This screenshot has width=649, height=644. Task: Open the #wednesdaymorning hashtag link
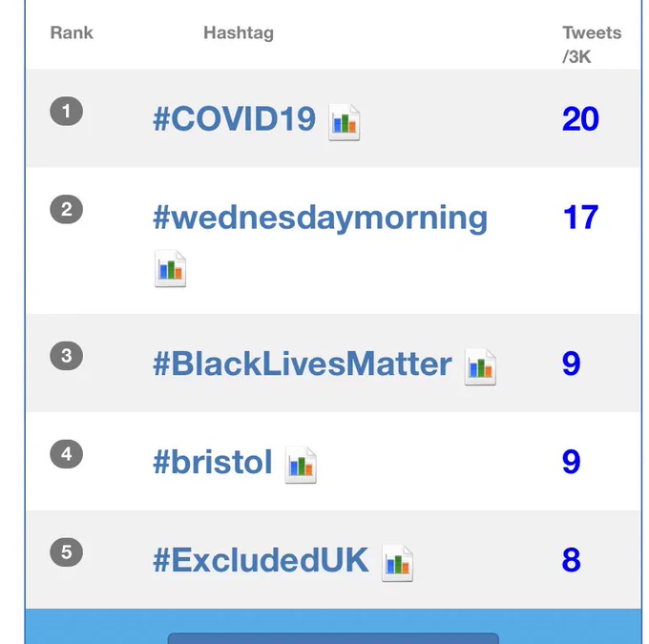320,218
